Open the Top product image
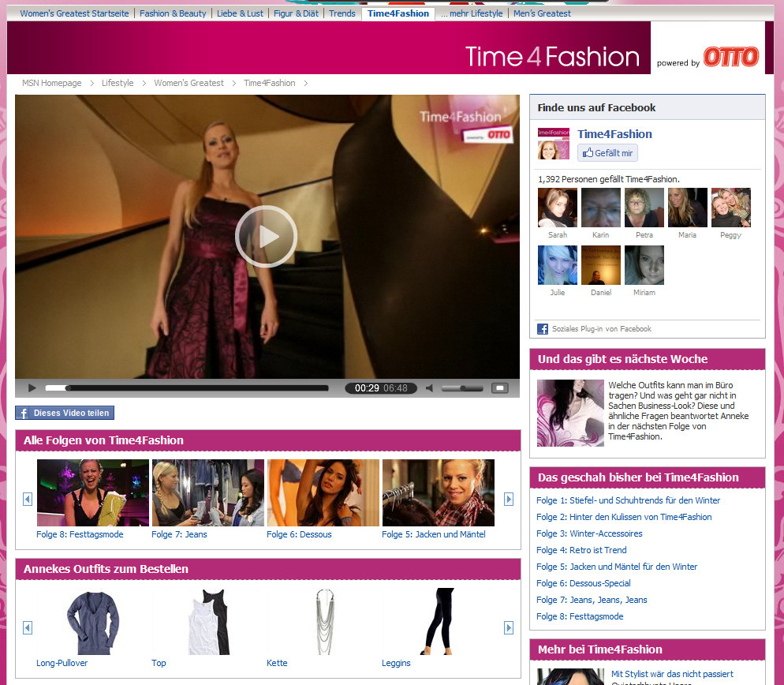The image size is (784, 685). [x=208, y=622]
